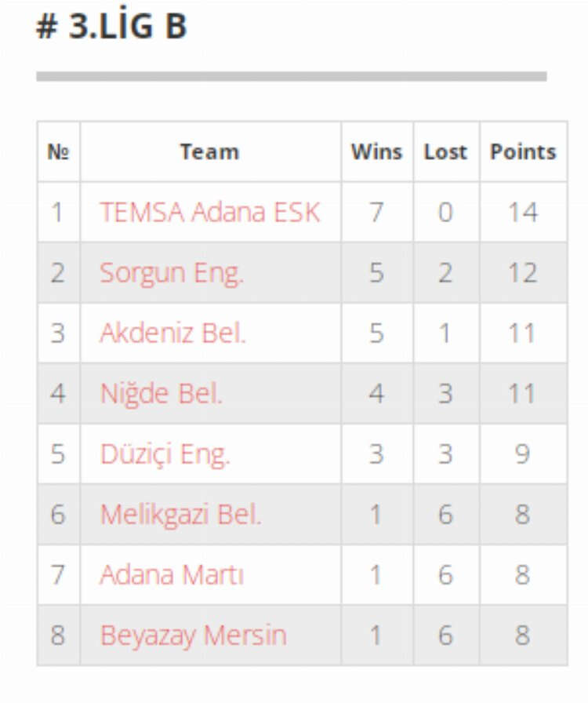Click the lost cell showing 0
This screenshot has height=703, width=588.
click(445, 213)
